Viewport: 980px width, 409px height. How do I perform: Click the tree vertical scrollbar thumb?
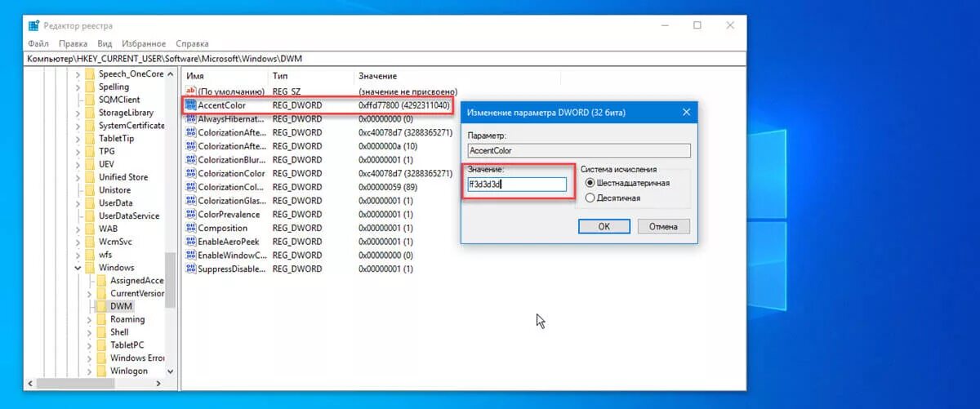click(x=171, y=280)
